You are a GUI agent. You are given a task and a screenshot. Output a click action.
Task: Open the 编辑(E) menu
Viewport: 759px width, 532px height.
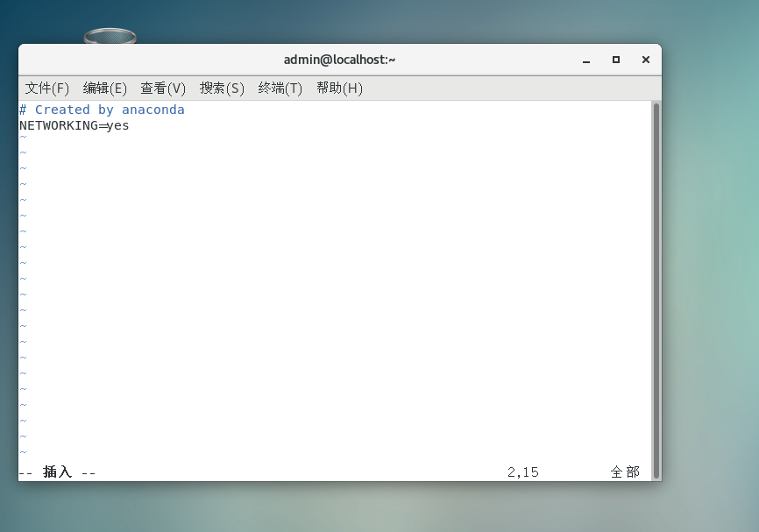click(x=105, y=88)
